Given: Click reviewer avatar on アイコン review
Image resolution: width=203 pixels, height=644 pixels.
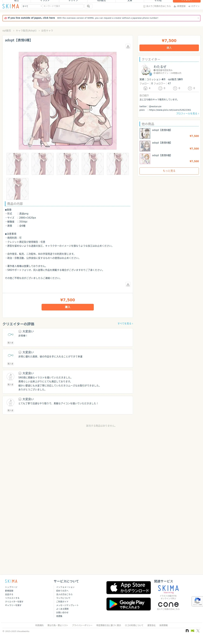Looking at the screenshot, I should 10,402.
